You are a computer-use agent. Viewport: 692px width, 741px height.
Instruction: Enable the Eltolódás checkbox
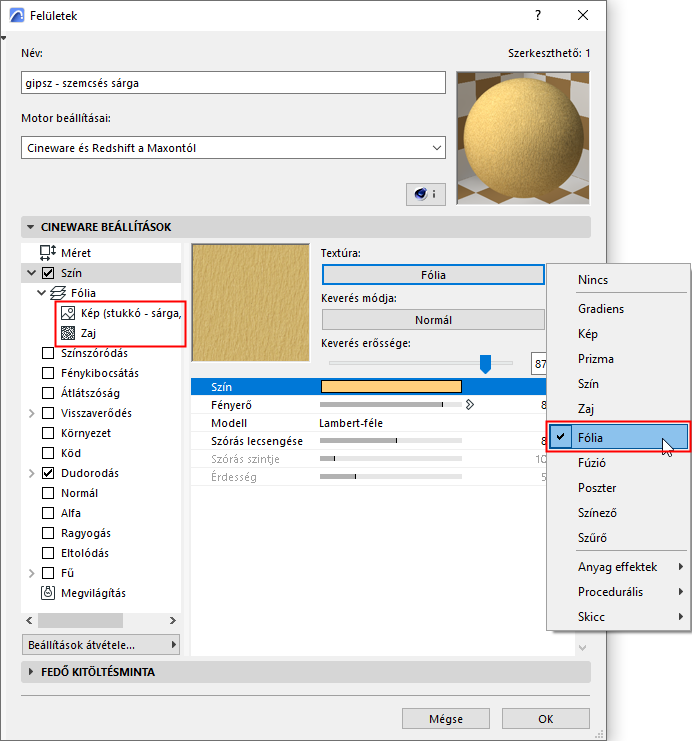[48, 553]
